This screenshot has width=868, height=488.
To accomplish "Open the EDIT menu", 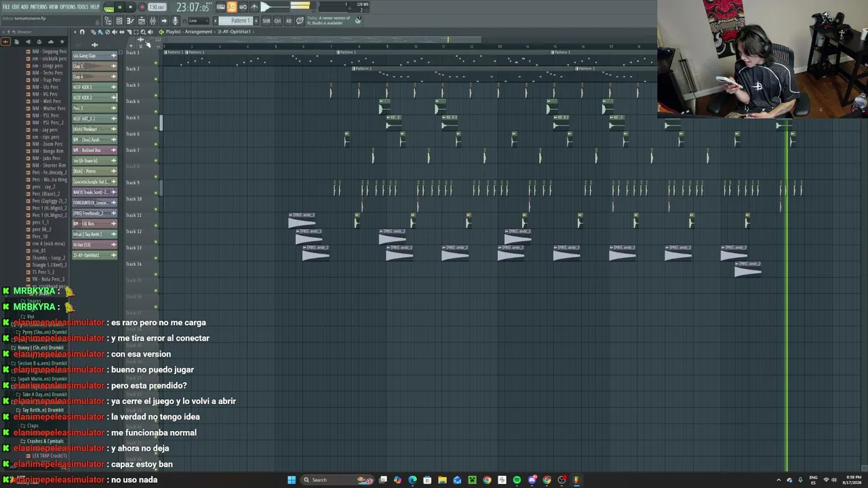I will (x=16, y=7).
